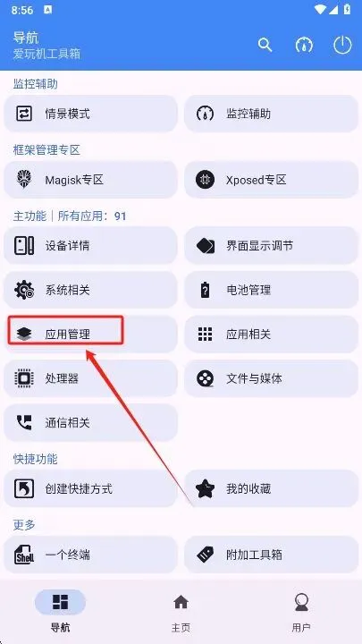The width and height of the screenshot is (362, 644).
Task: Tap the search magnifier icon
Action: point(265,45)
